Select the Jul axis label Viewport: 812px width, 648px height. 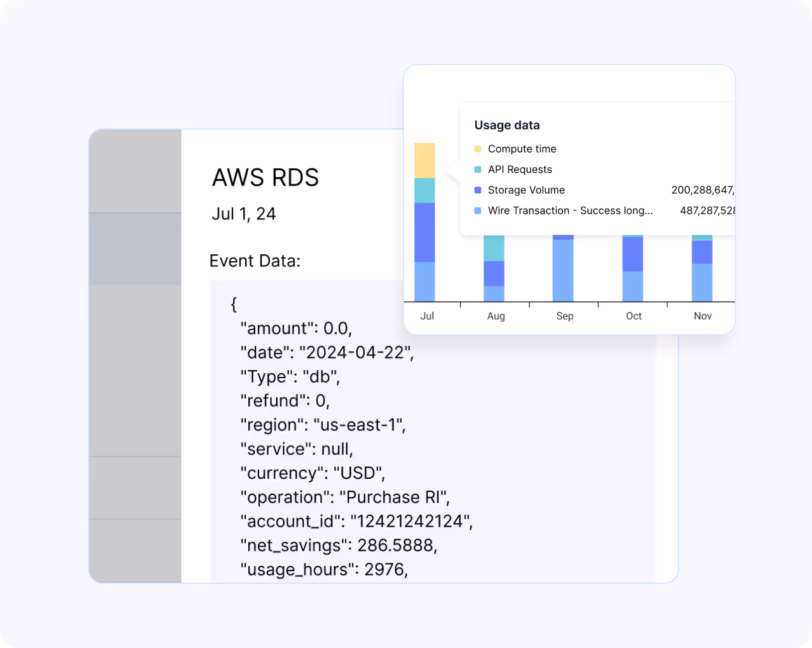427,316
